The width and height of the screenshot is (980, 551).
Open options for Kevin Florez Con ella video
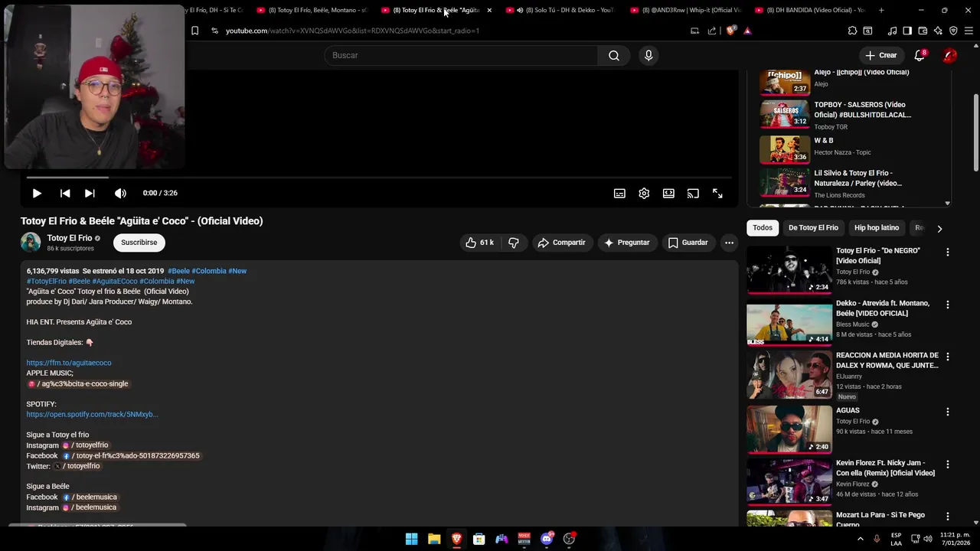tap(947, 464)
